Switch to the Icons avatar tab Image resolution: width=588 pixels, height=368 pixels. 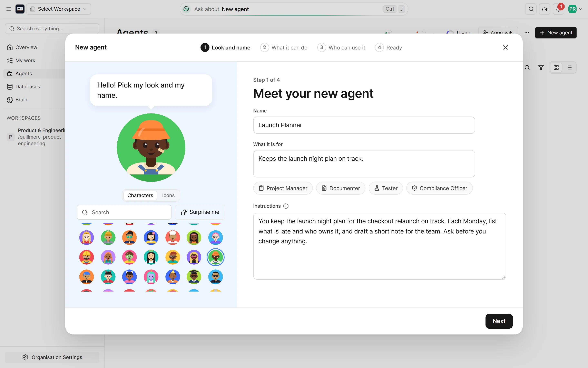click(x=168, y=195)
